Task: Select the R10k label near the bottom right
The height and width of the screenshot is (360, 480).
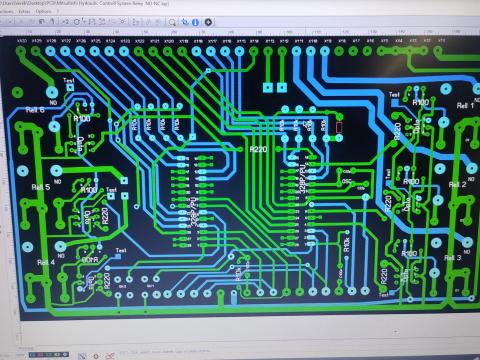Action: click(x=346, y=245)
